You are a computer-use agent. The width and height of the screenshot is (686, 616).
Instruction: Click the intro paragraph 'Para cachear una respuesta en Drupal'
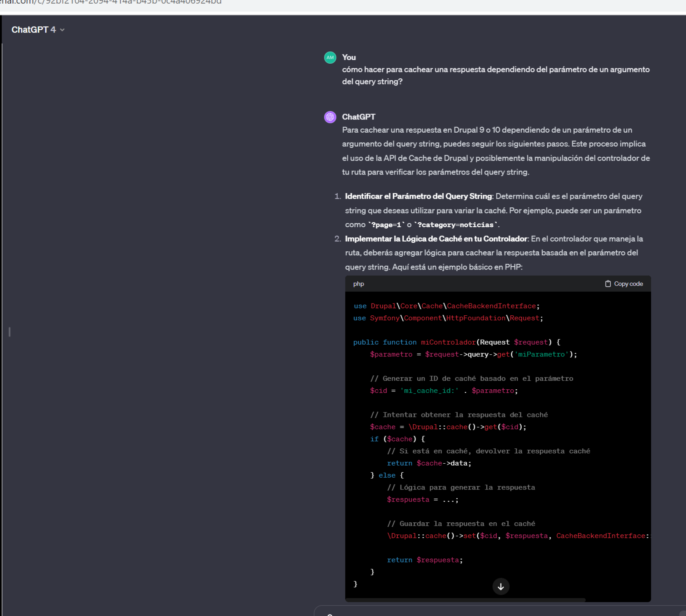tap(496, 151)
